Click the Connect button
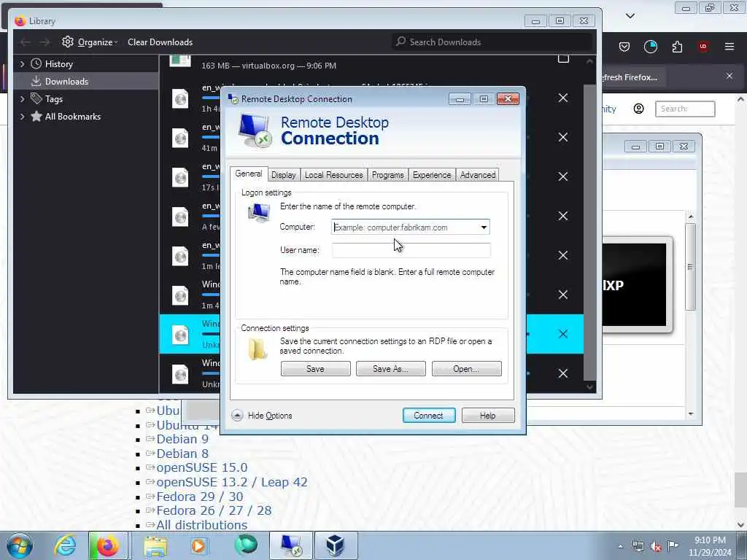 (429, 415)
